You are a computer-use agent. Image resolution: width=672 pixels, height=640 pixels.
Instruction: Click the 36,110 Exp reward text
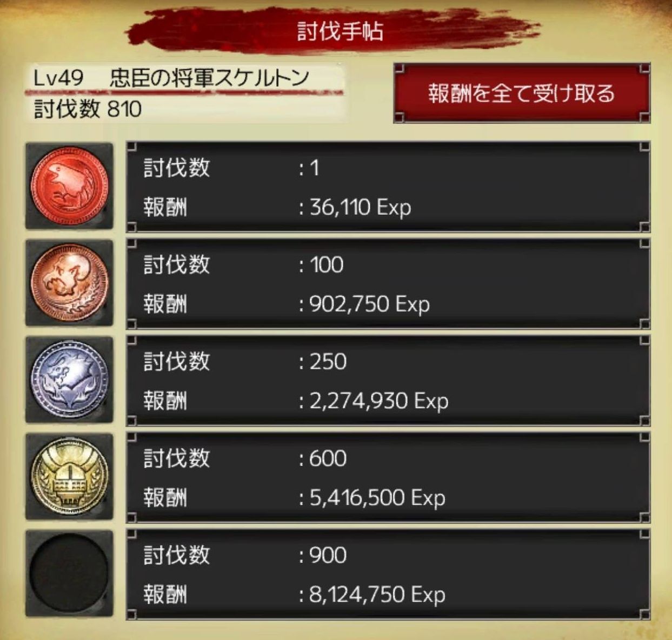point(360,207)
